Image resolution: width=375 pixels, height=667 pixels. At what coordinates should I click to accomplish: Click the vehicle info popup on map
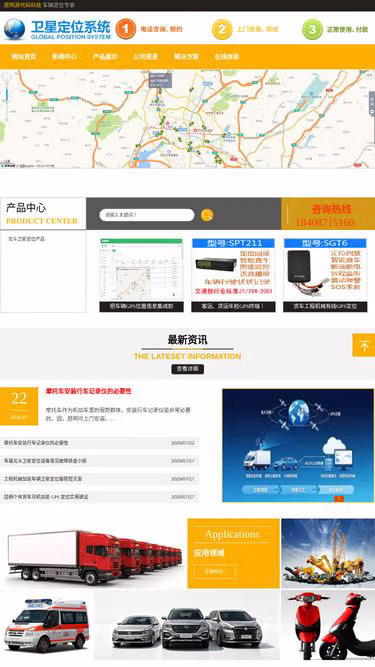click(x=160, y=80)
